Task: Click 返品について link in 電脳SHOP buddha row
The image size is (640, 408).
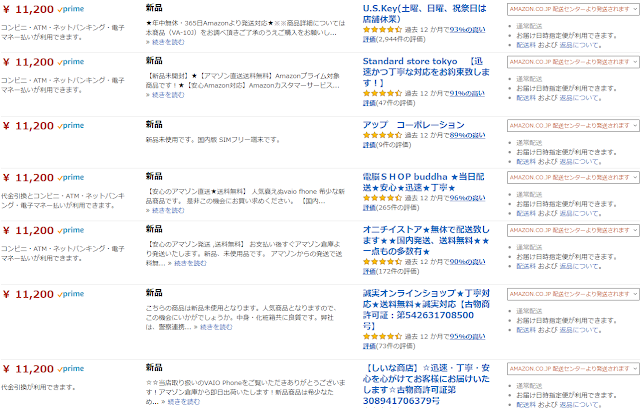Action: point(579,213)
